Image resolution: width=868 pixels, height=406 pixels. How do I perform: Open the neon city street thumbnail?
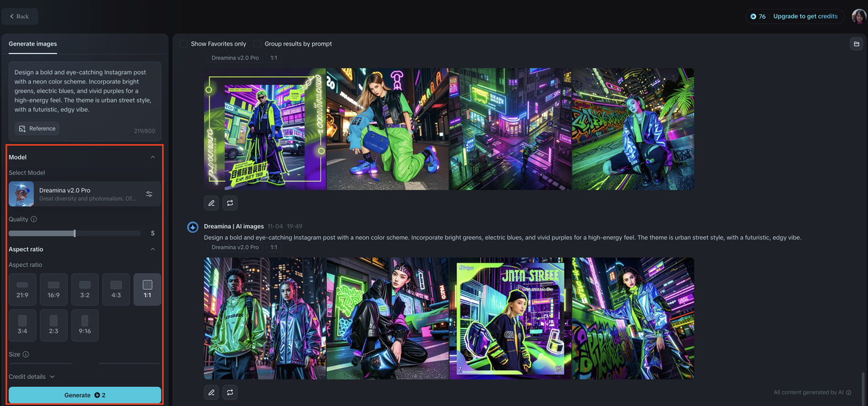pos(511,129)
